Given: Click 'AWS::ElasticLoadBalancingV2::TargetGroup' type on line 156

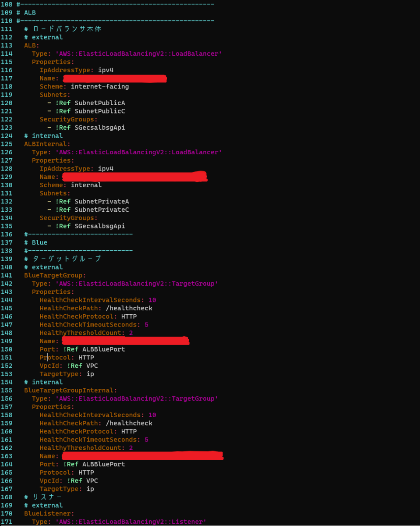Looking at the screenshot, I should [x=137, y=399].
